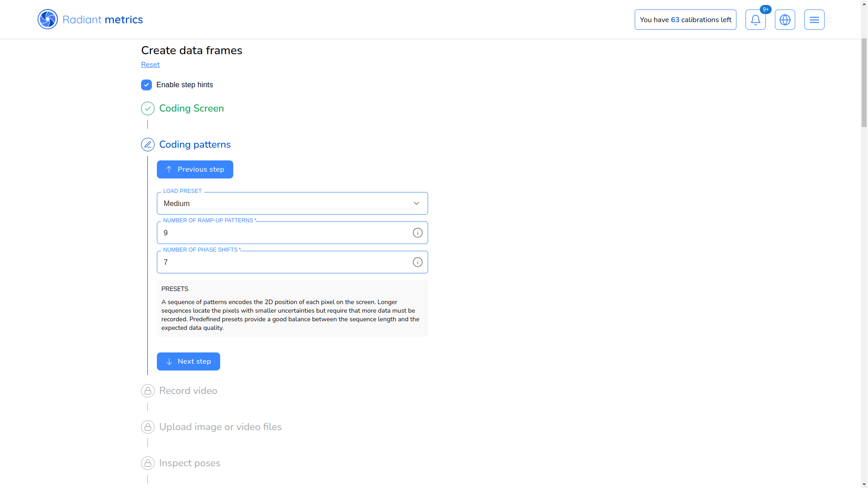Select the Upload image or video files step
The height and width of the screenshot is (488, 868).
point(220,427)
